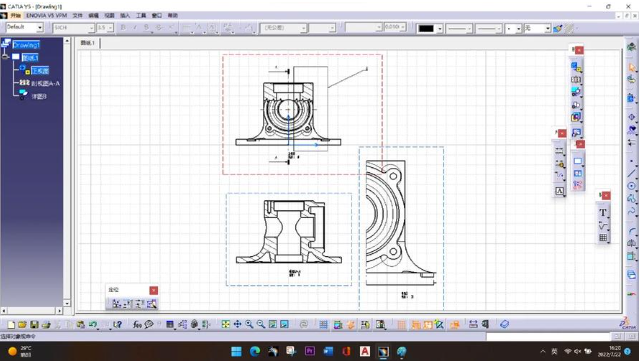Close the floating 定位 toolbar

click(154, 290)
